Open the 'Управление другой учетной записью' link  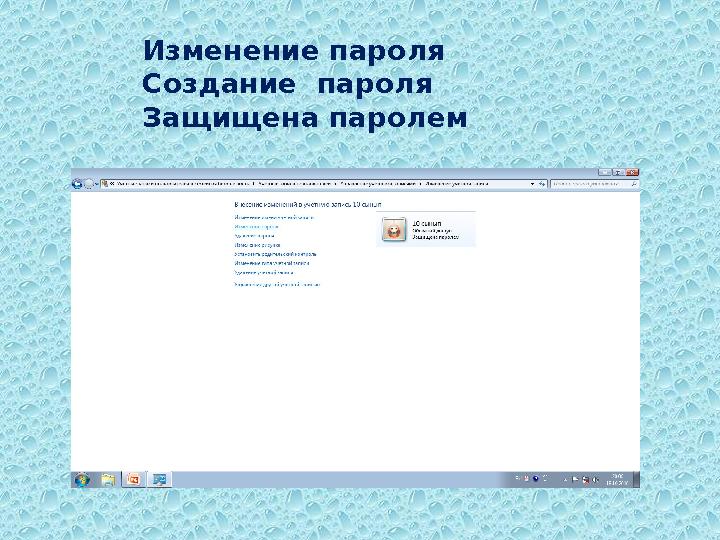[277, 285]
